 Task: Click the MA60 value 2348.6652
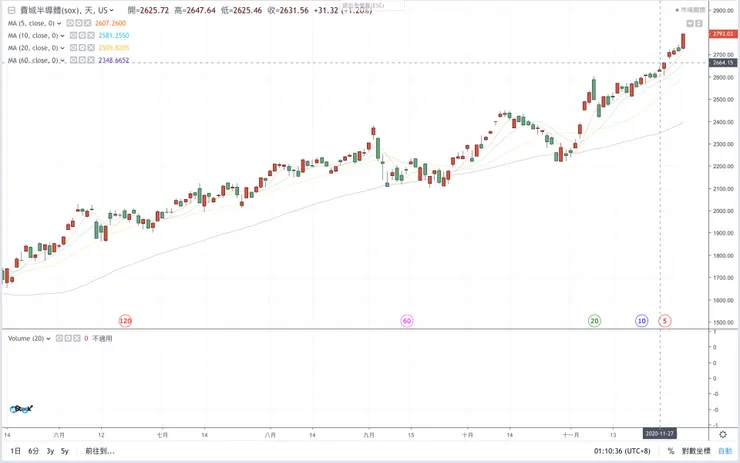click(x=114, y=60)
